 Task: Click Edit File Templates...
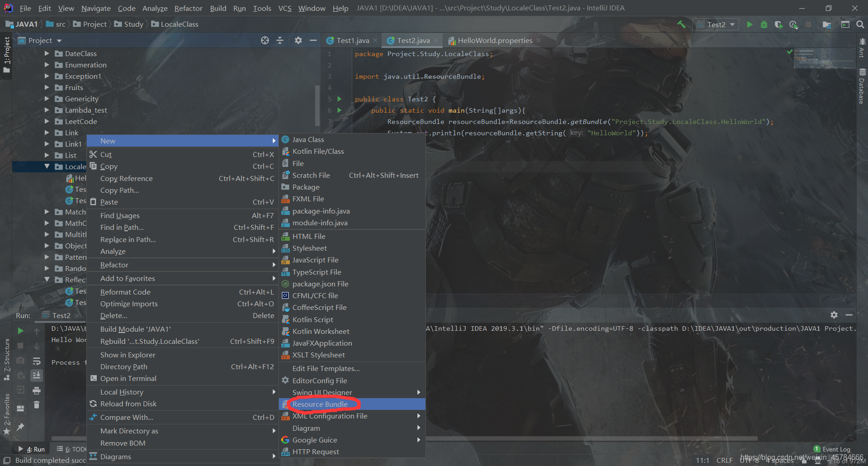(352, 368)
